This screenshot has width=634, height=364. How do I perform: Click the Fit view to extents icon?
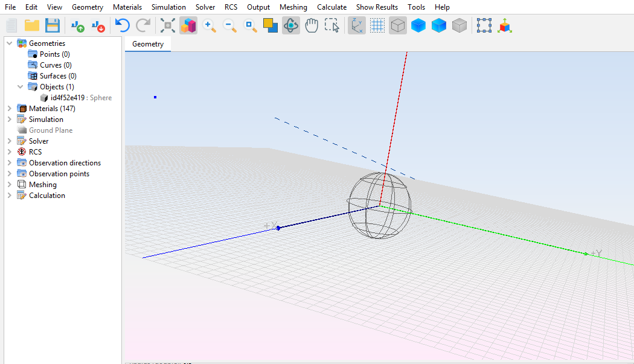tap(168, 25)
